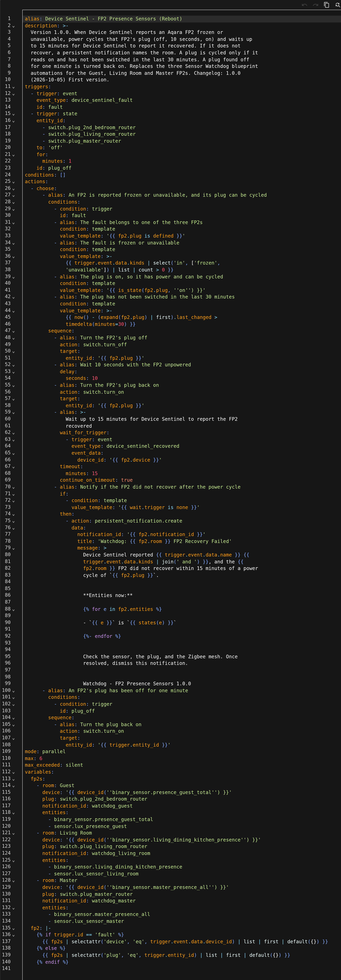Image resolution: width=341 pixels, height=980 pixels.
Task: Fold the triggers section at line 11
Action: tap(14, 87)
